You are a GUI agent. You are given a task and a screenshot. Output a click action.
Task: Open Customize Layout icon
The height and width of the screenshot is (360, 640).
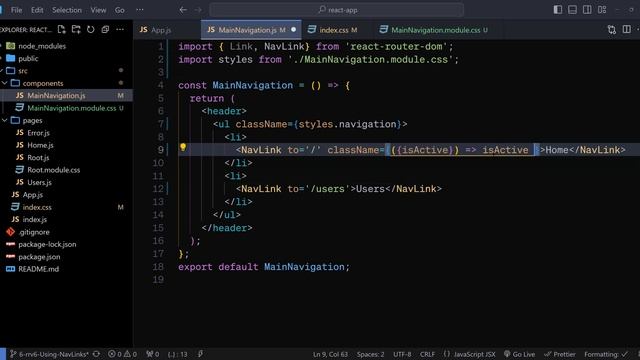pos(602,9)
